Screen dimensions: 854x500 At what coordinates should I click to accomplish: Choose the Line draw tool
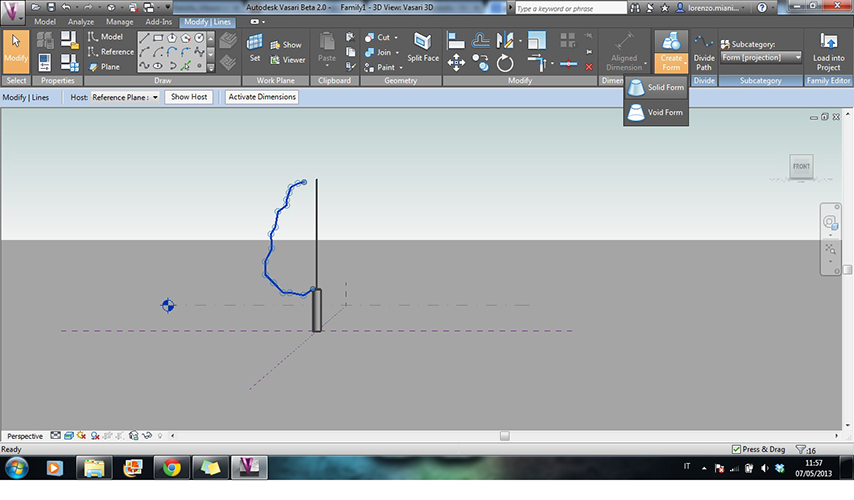(144, 38)
